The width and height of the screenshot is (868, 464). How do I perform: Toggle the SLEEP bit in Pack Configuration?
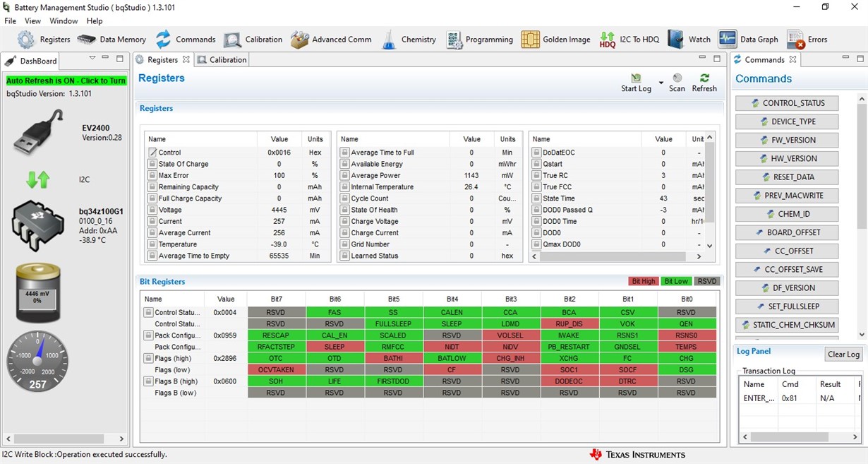coord(334,347)
